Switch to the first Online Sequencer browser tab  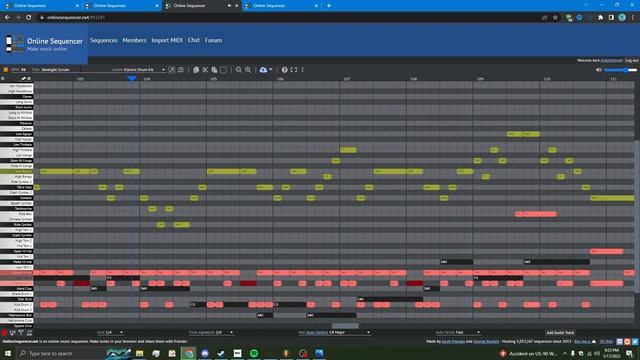[x=41, y=6]
